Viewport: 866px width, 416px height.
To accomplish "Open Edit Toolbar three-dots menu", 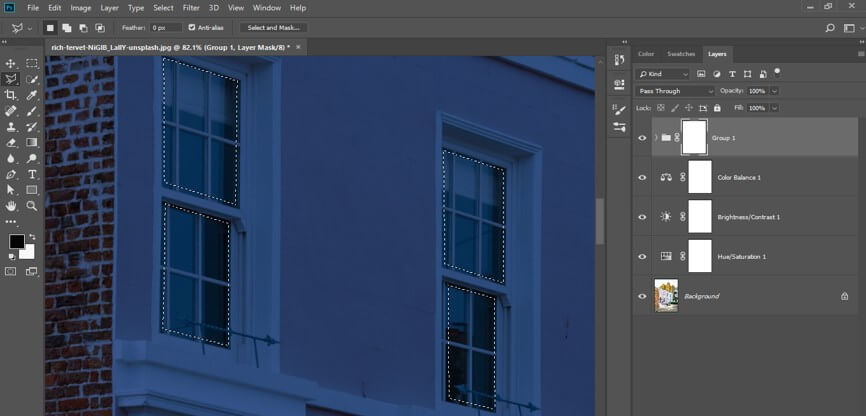I will pyautogui.click(x=10, y=222).
